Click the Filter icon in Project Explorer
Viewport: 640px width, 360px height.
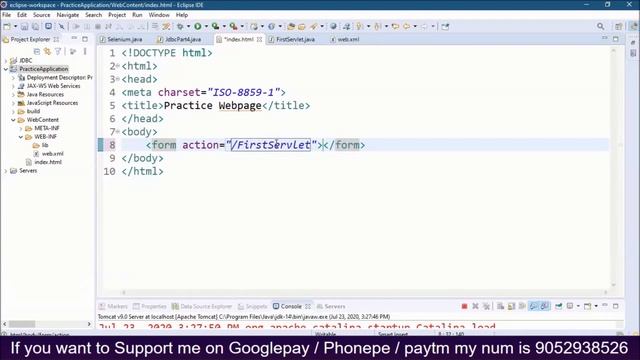pyautogui.click(x=58, y=51)
